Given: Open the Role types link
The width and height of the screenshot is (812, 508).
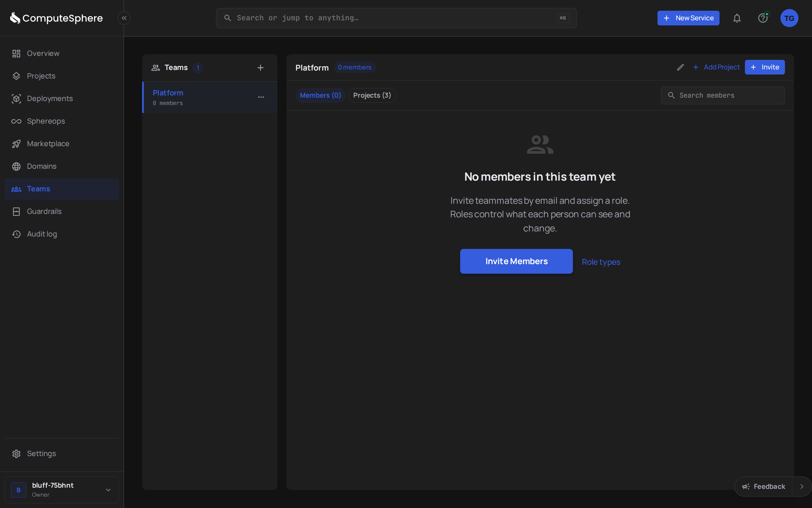Looking at the screenshot, I should [x=601, y=262].
